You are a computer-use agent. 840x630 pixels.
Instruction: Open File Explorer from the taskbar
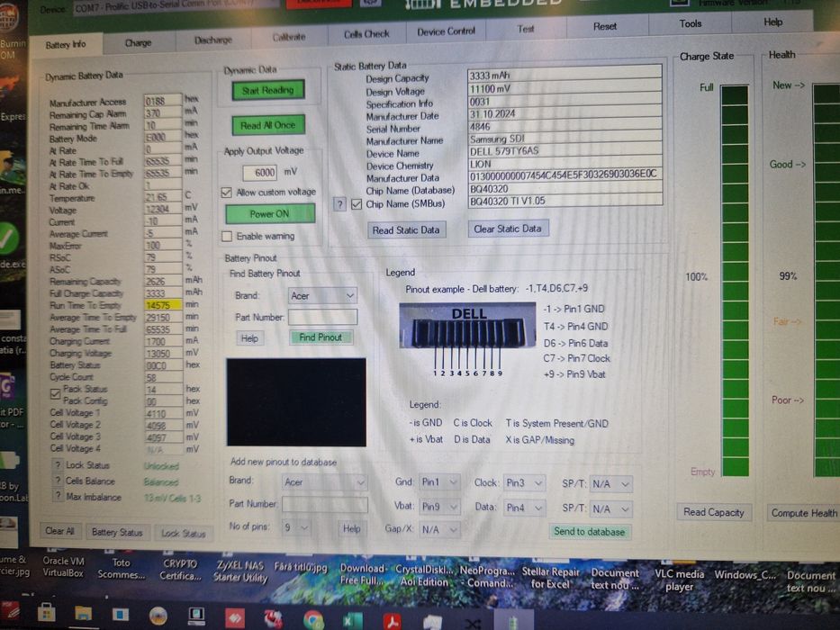click(x=83, y=614)
